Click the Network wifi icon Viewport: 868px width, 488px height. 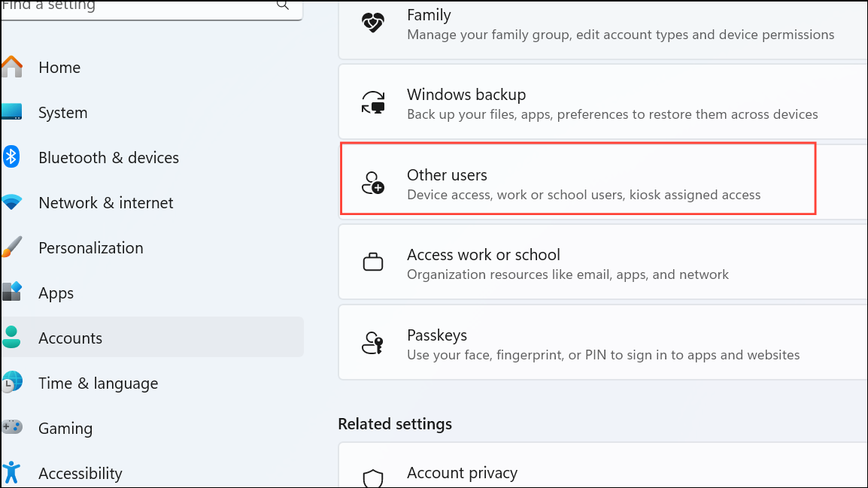(x=11, y=202)
